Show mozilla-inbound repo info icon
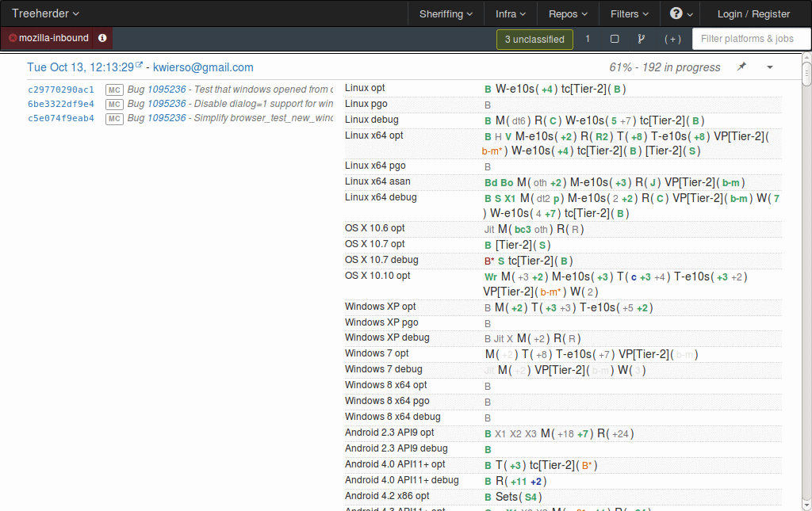 click(102, 38)
